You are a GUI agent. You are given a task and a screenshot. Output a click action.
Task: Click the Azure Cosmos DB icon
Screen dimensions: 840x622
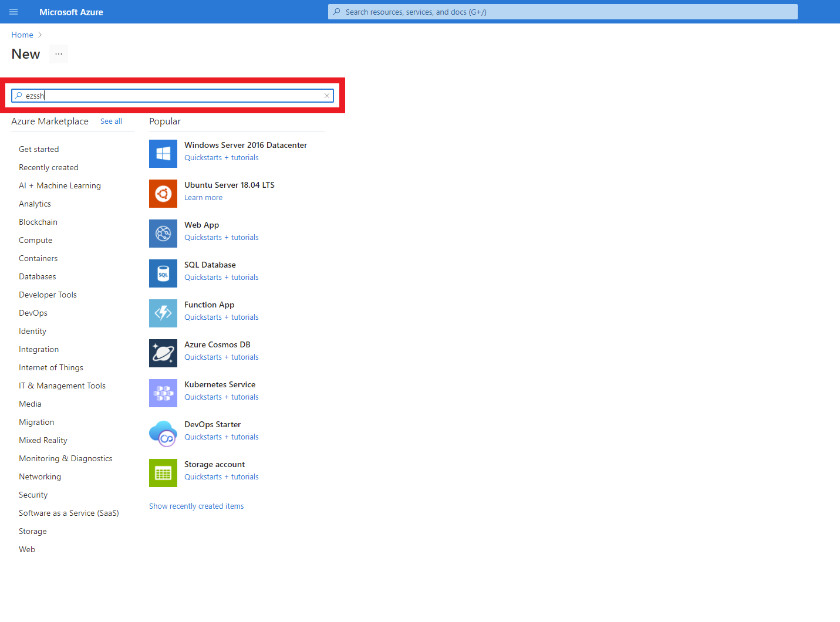pyautogui.click(x=163, y=353)
